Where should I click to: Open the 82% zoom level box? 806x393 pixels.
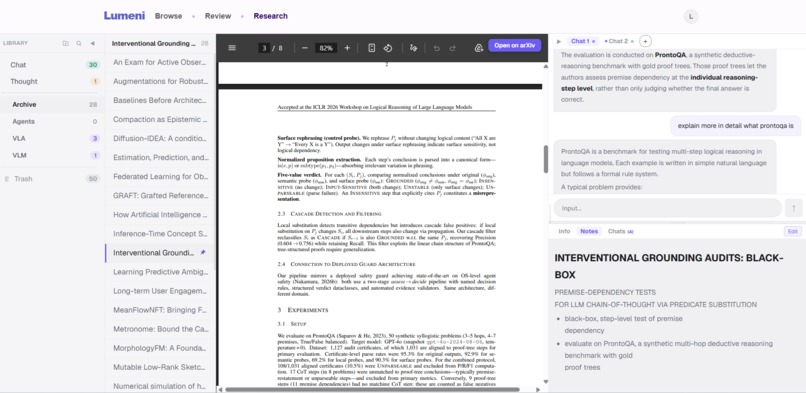(326, 48)
